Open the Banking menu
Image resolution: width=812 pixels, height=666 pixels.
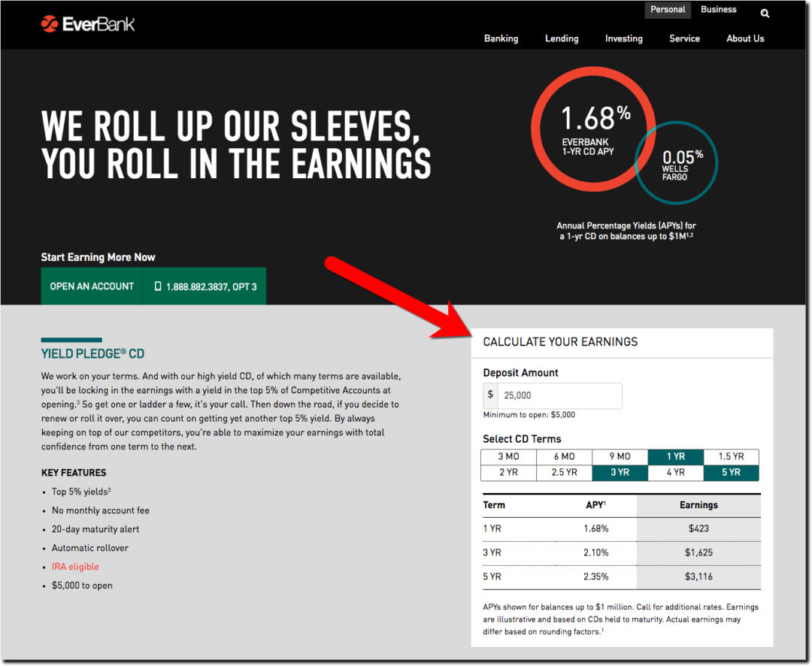[x=501, y=38]
